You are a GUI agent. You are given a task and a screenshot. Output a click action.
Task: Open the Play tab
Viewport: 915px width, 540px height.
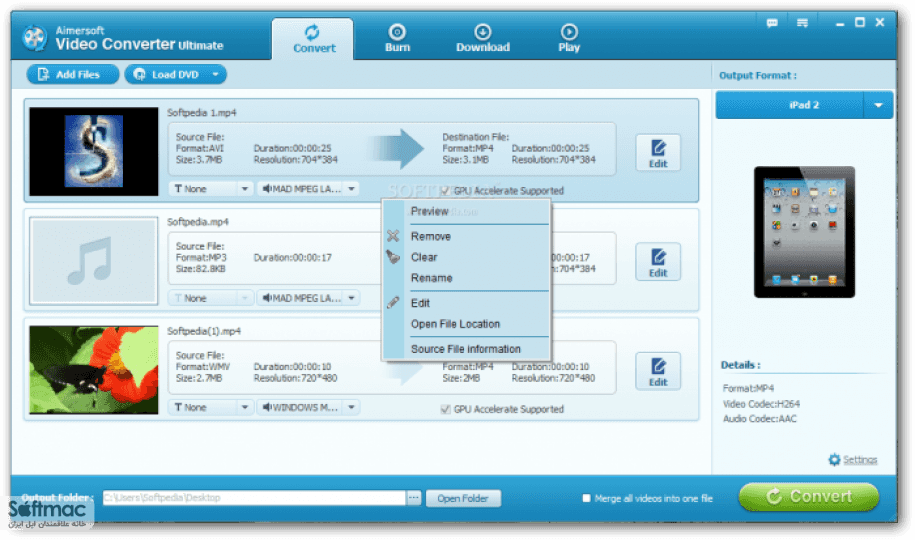569,39
